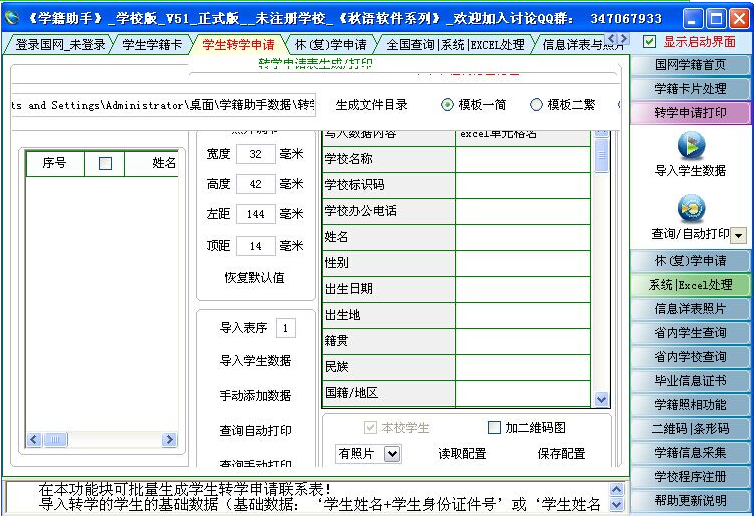Expand the dropdown arrow beside 查询/自动打印
This screenshot has height=516, width=754.
(738, 236)
